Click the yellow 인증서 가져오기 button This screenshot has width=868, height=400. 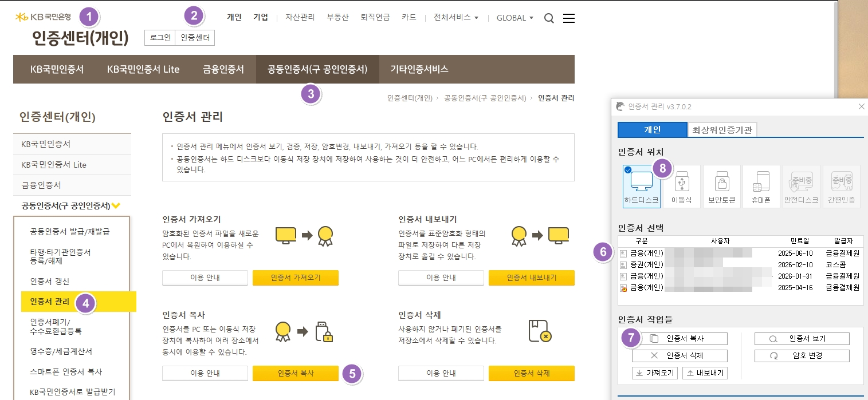pos(296,278)
